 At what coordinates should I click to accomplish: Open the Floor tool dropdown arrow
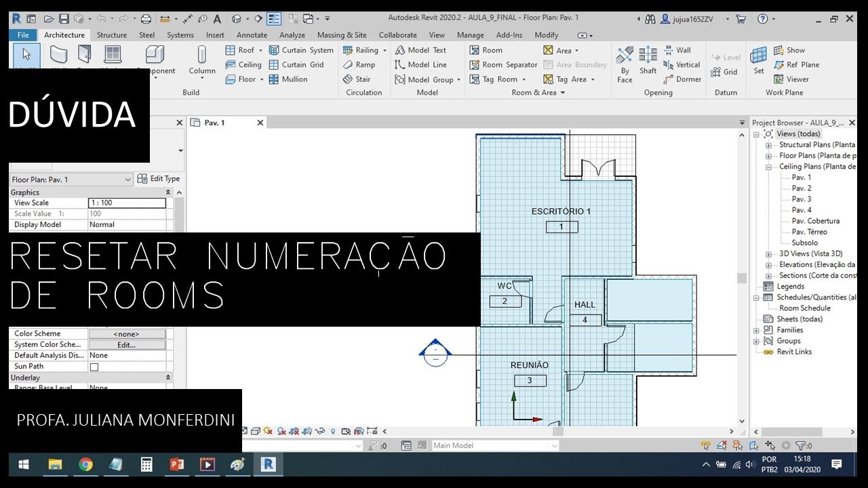(x=260, y=79)
